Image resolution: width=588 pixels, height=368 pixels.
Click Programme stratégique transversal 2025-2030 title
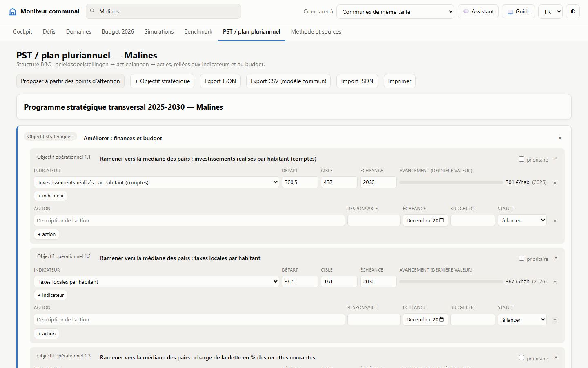(123, 107)
